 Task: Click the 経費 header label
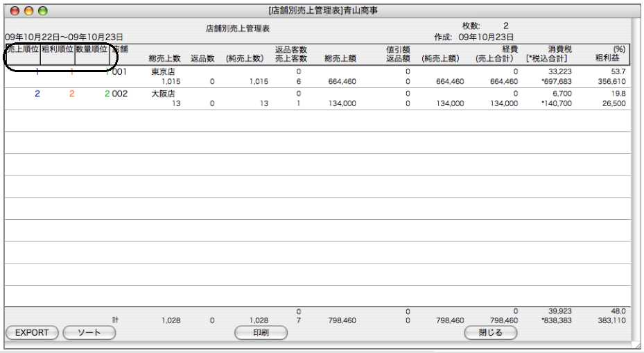click(x=510, y=49)
